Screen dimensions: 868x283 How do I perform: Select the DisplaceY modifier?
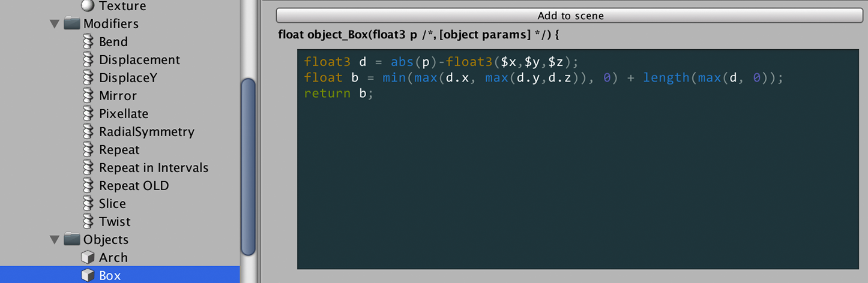128,78
